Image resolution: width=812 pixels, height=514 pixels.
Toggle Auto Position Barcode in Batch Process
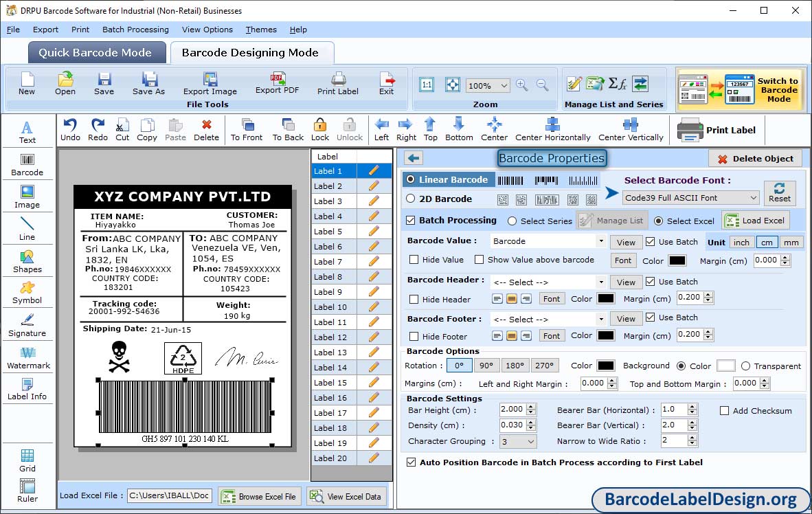click(x=411, y=462)
